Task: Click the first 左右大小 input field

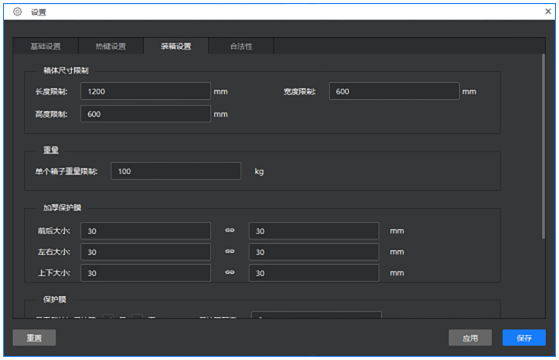Action: tap(145, 252)
